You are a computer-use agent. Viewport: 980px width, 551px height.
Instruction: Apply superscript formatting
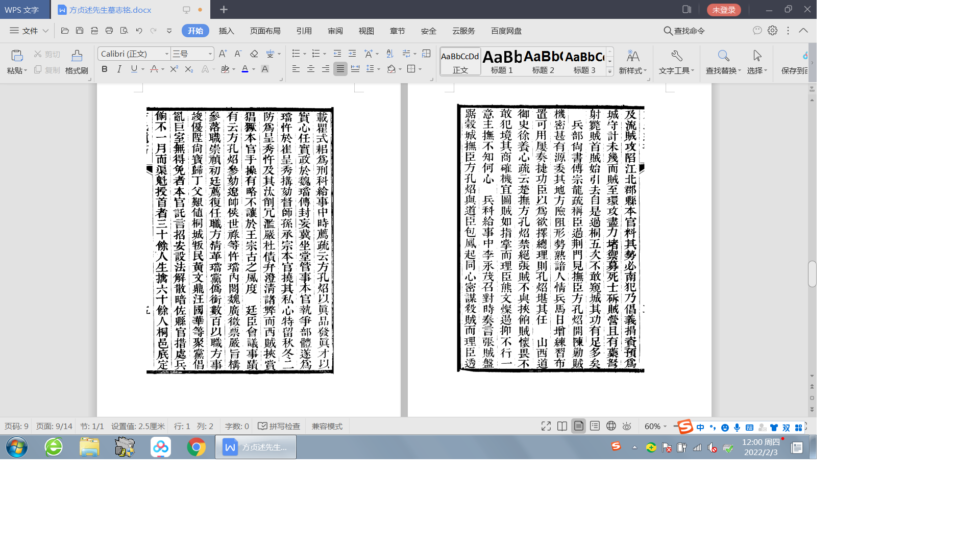(174, 69)
